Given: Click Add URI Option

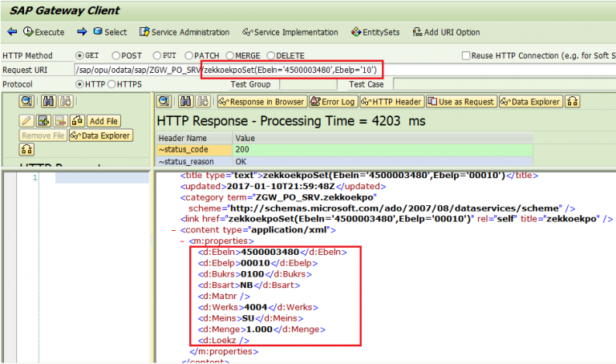Looking at the screenshot, I should [x=446, y=32].
